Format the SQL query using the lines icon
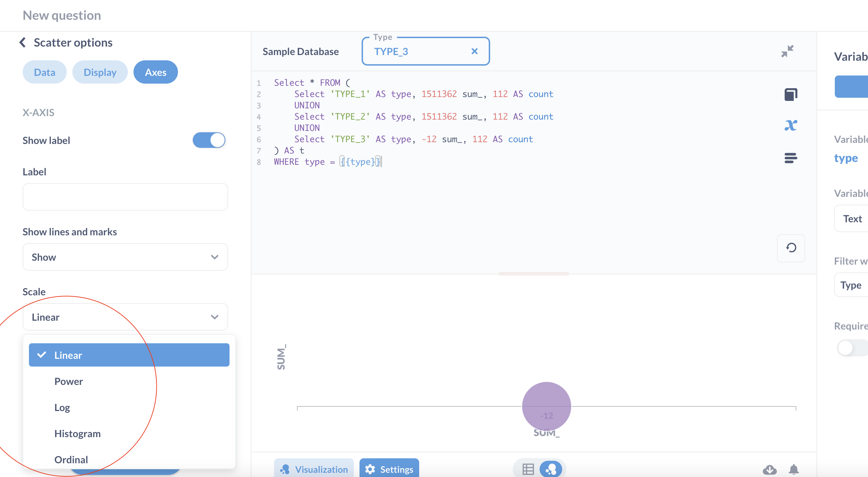 click(x=791, y=158)
